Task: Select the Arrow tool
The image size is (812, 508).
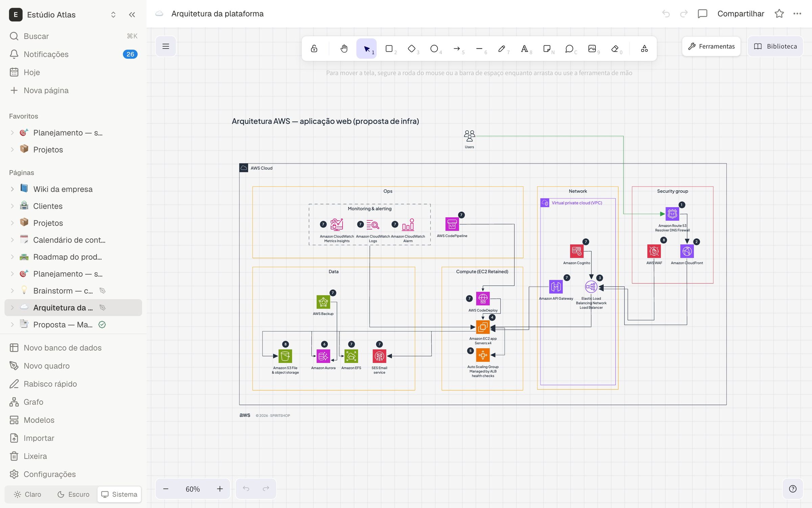Action: tap(457, 48)
